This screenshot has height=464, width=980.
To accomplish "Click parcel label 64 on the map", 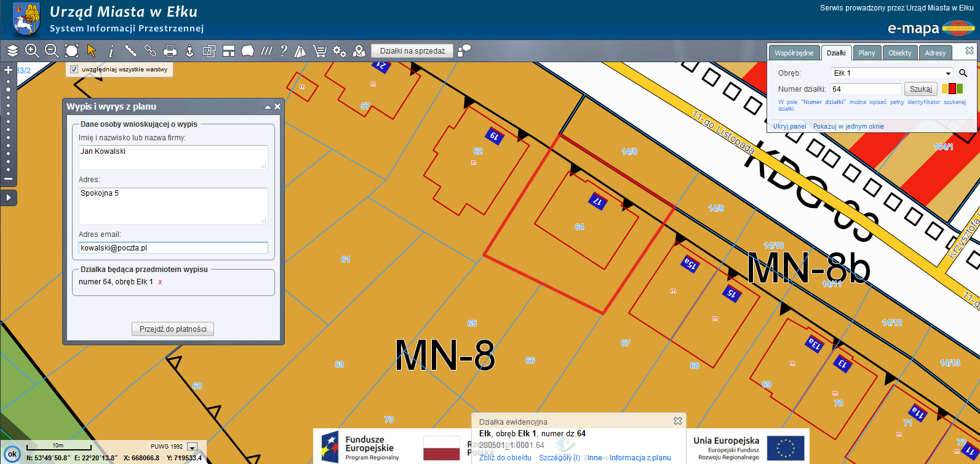I will coord(580,227).
